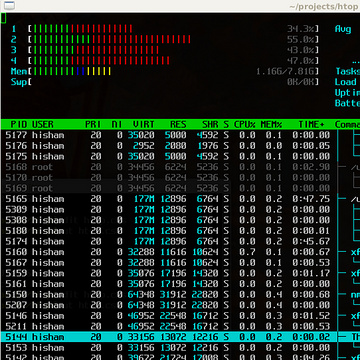Open the window menu icon in title bar
This screenshot has height=360, width=360.
coord(9,5)
